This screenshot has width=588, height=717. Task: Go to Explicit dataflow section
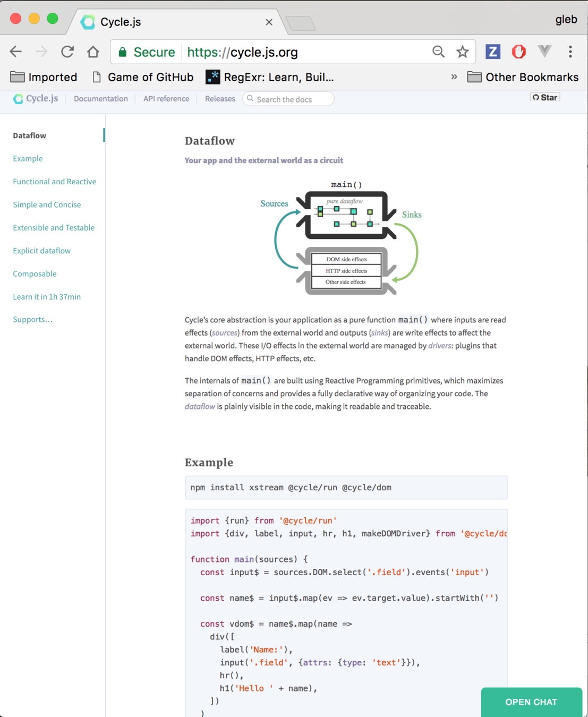coord(41,251)
